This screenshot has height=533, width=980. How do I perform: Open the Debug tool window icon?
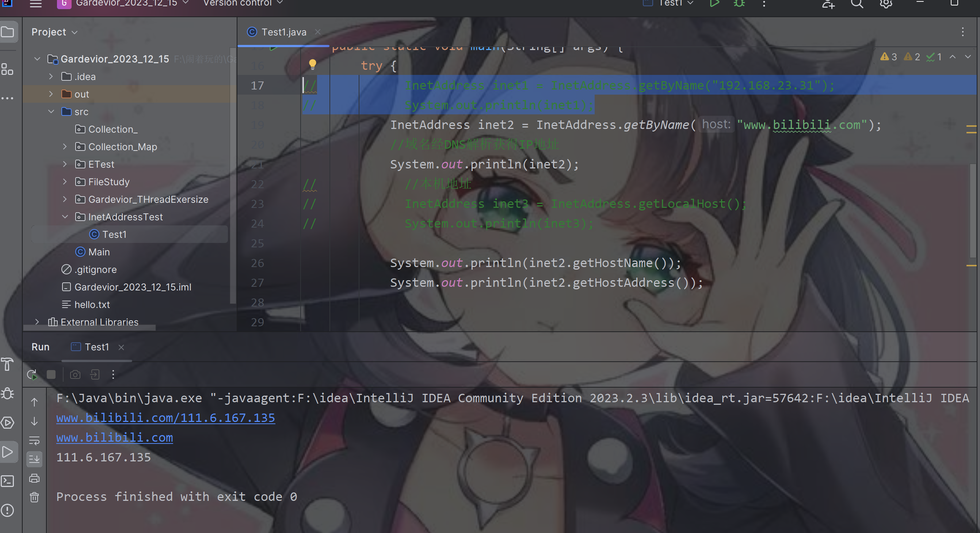8,393
